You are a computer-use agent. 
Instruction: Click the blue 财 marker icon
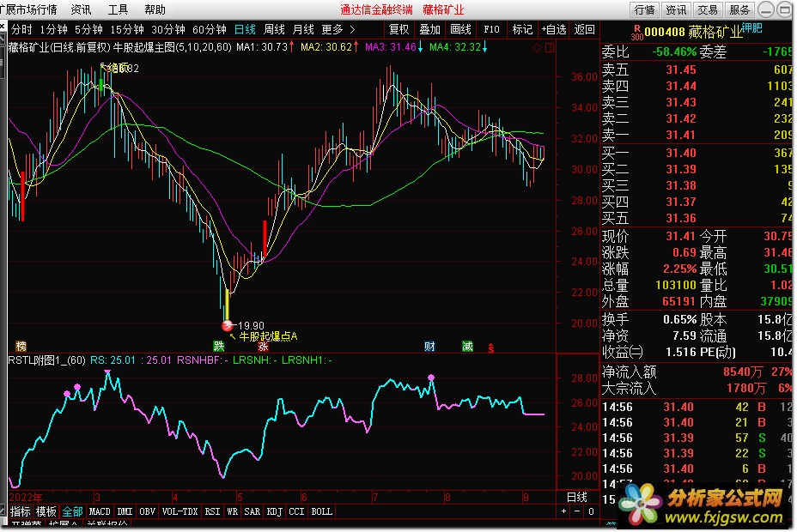(x=429, y=346)
